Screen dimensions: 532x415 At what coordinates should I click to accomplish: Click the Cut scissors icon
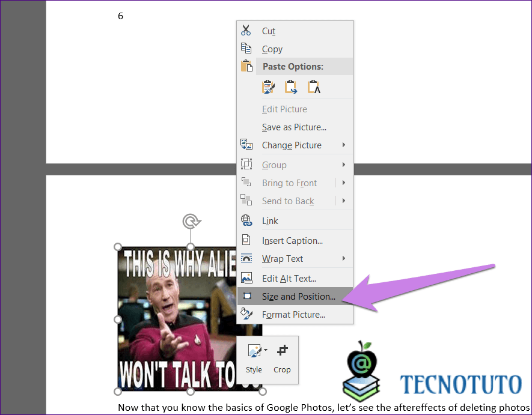click(246, 31)
